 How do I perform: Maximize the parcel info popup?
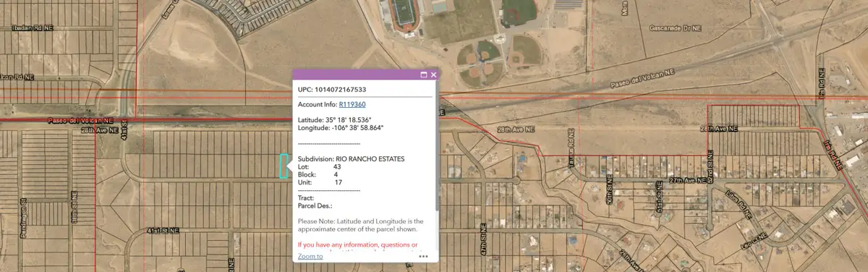(x=424, y=75)
